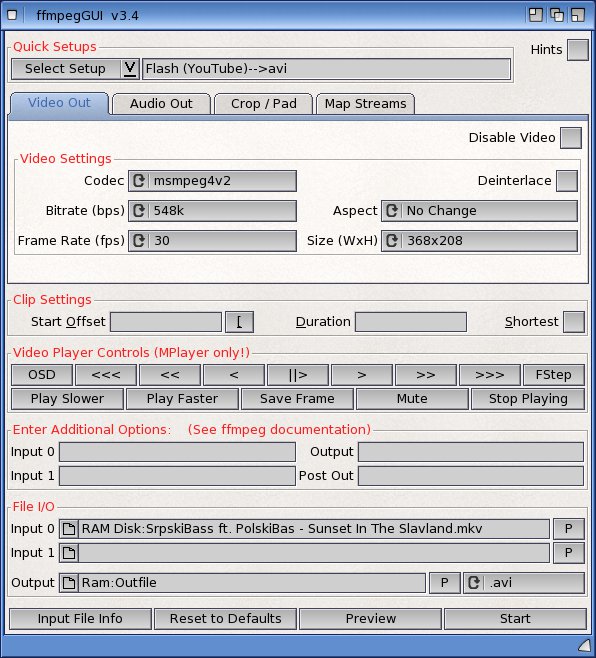Screen dimensions: 596x658
Task: Enable Disable Video checkbox
Action: (571, 138)
